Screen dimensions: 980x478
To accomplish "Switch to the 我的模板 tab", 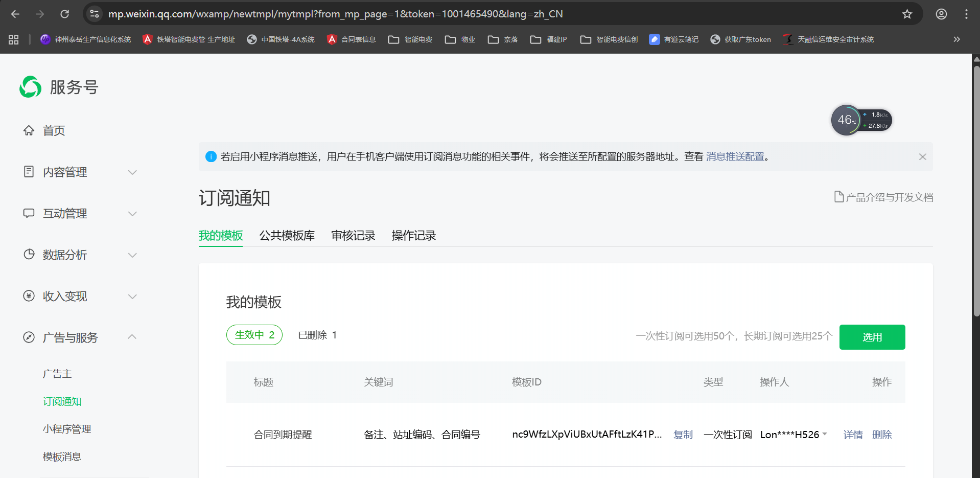I will tap(221, 236).
